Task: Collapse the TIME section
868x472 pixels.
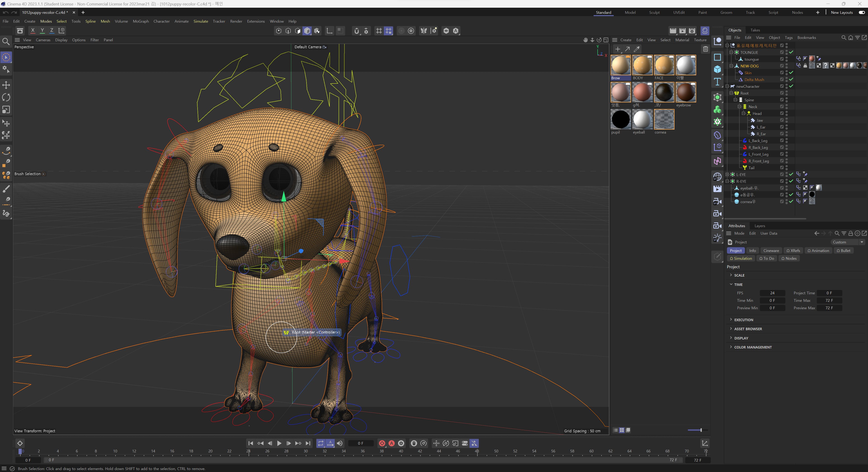Action: pyautogui.click(x=731, y=284)
